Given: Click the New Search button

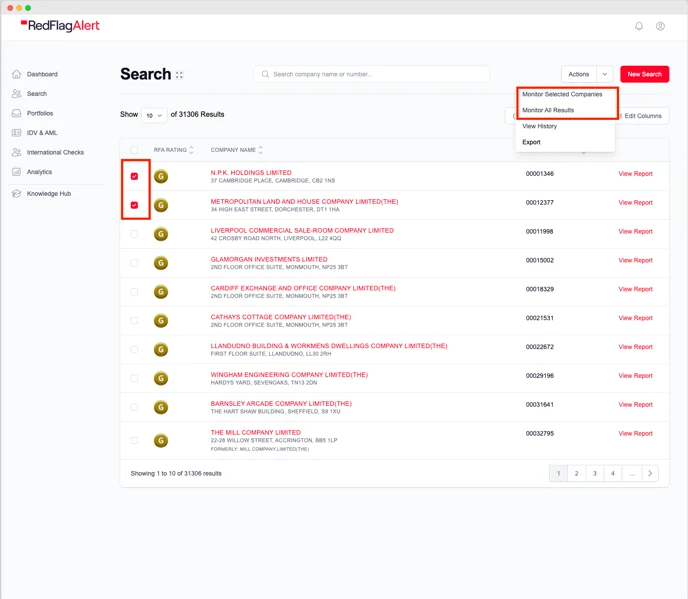Looking at the screenshot, I should pyautogui.click(x=644, y=74).
